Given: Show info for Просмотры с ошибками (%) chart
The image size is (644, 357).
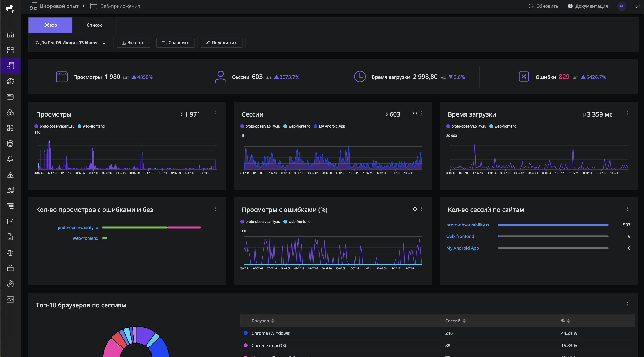Looking at the screenshot, I should click(415, 209).
